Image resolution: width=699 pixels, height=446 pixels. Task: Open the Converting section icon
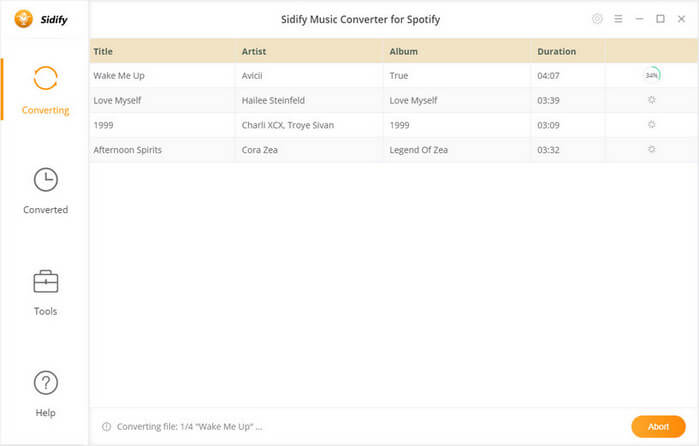pyautogui.click(x=45, y=78)
